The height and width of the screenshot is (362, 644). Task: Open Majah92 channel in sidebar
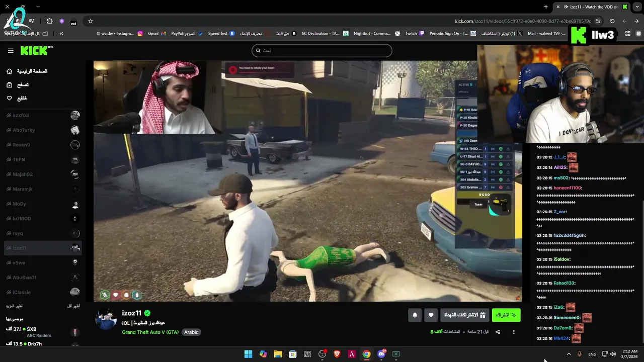tap(43, 174)
